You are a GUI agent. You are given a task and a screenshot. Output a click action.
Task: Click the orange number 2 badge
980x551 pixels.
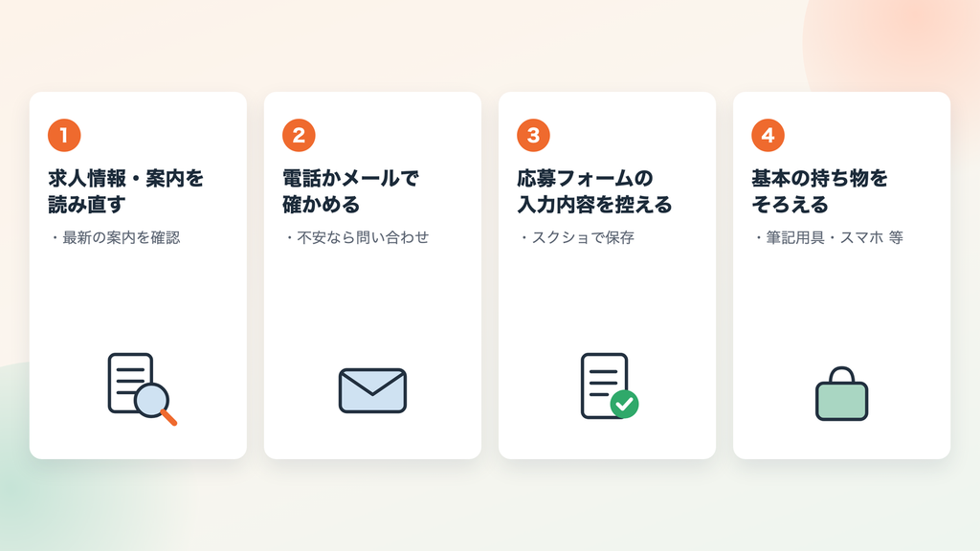click(299, 135)
